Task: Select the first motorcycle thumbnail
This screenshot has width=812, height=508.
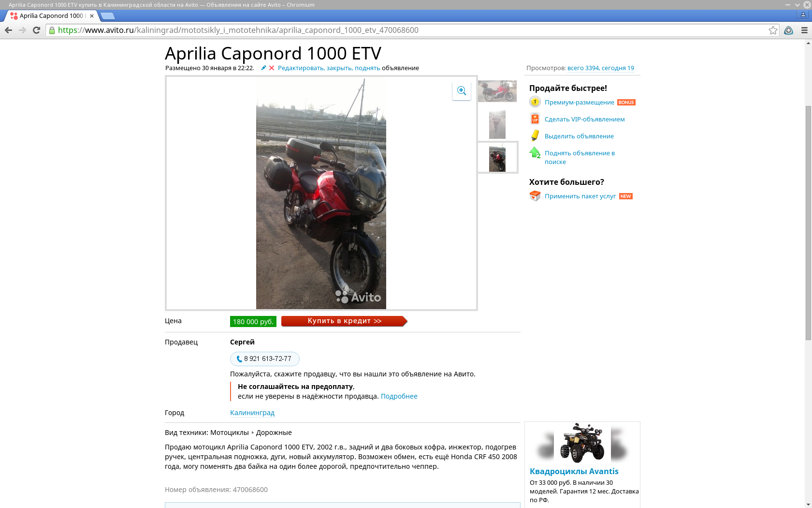Action: (x=497, y=91)
